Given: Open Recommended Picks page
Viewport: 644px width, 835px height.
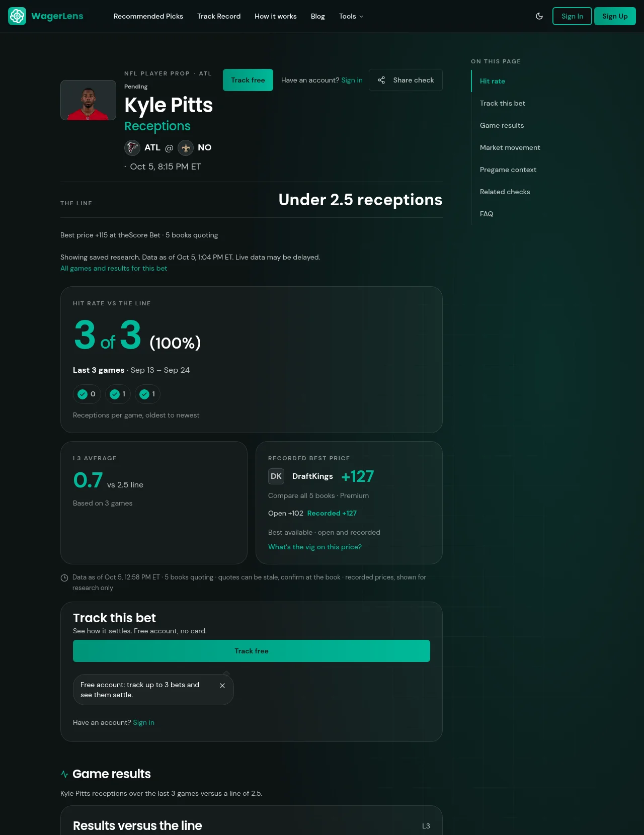Looking at the screenshot, I should (x=148, y=16).
